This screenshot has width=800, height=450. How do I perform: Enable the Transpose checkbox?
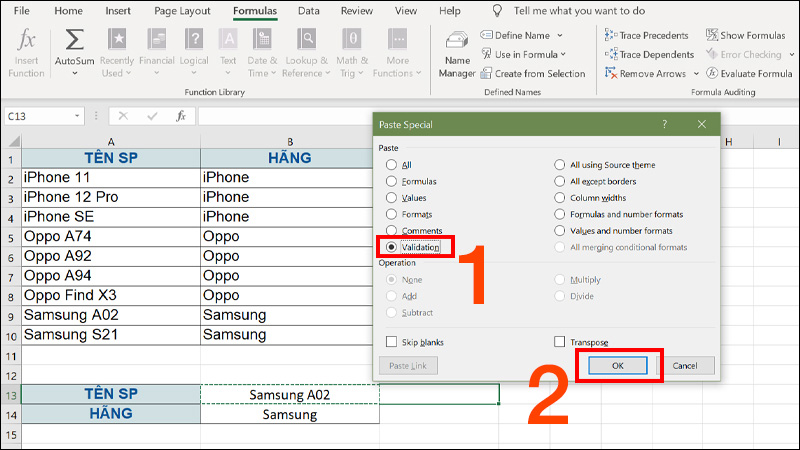(x=560, y=342)
